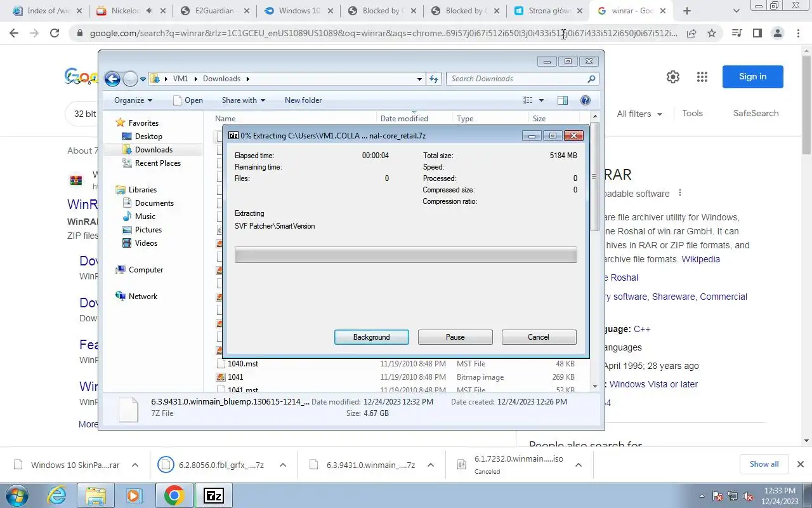Click Tools on Google results
The image size is (812, 508).
692,113
